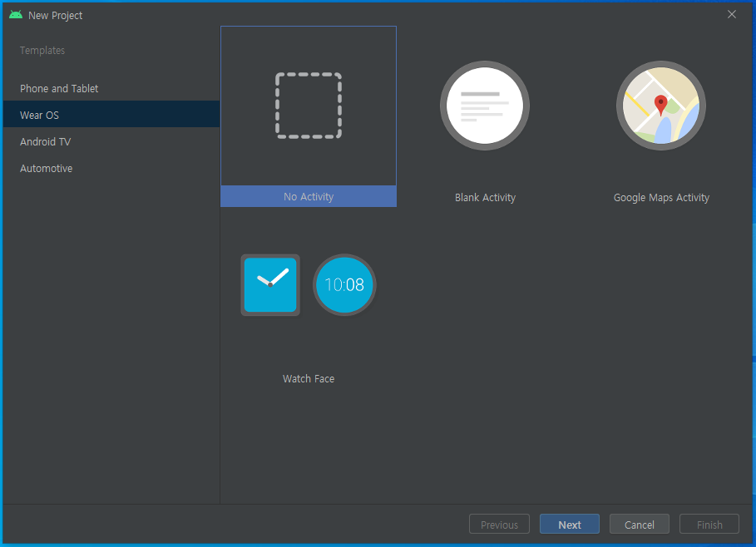Select the Watch Face round 10:08 digital icon

point(344,285)
